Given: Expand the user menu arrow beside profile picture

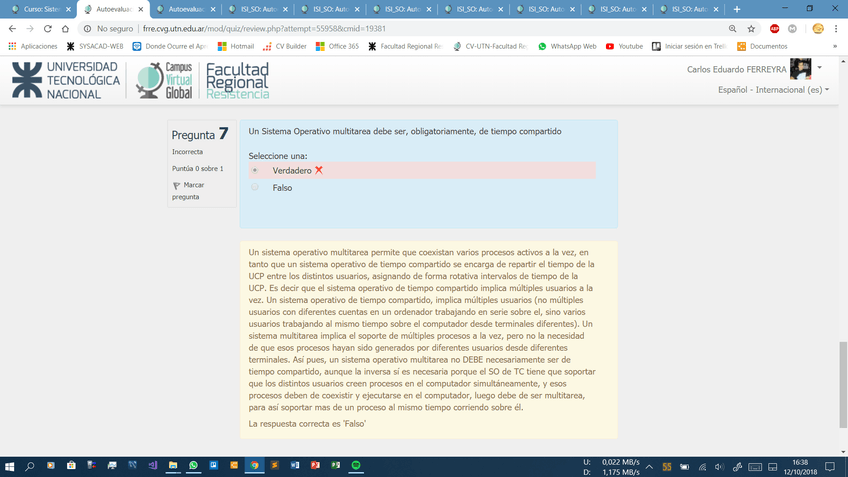Looking at the screenshot, I should 820,68.
